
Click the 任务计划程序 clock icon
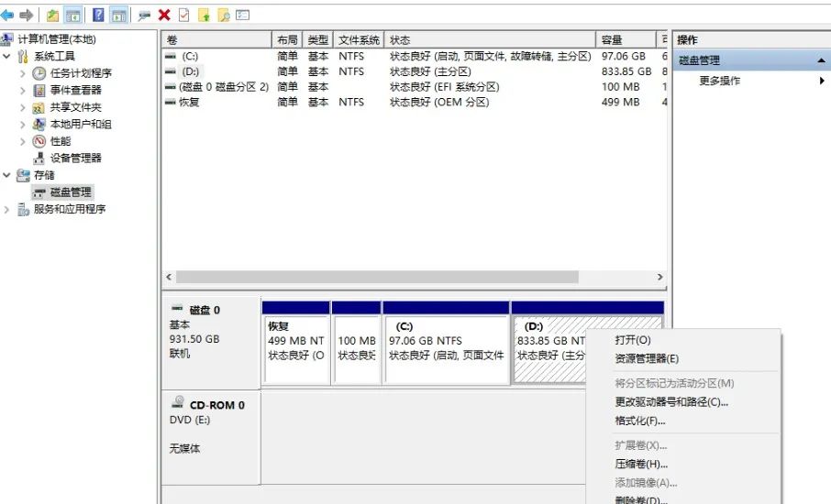coord(39,73)
